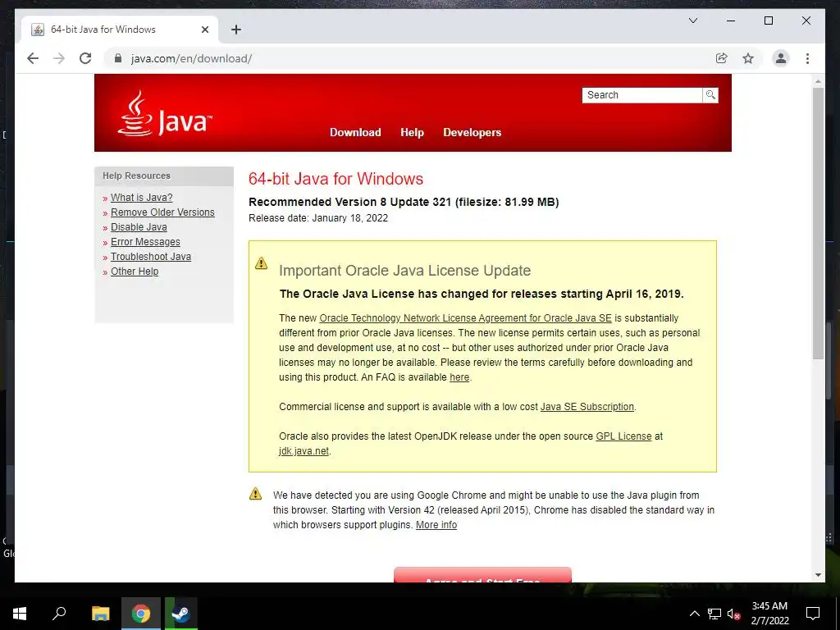Click the address bar URL java.com/en/download/

[x=191, y=58]
